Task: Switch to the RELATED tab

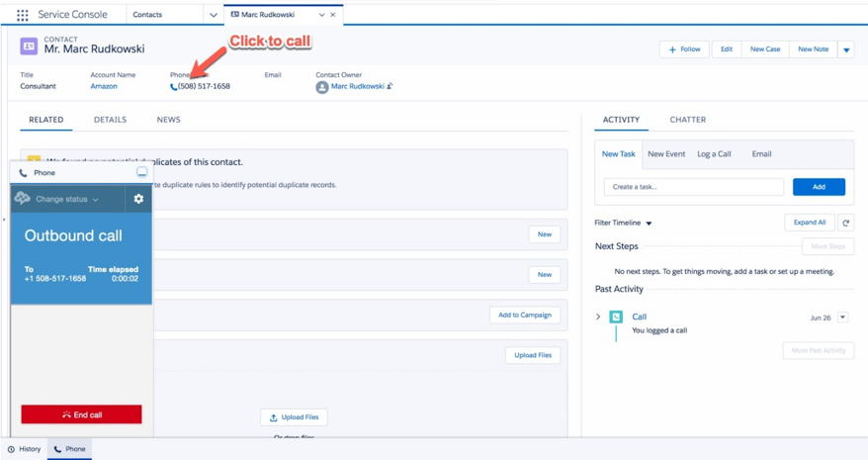Action: click(45, 120)
